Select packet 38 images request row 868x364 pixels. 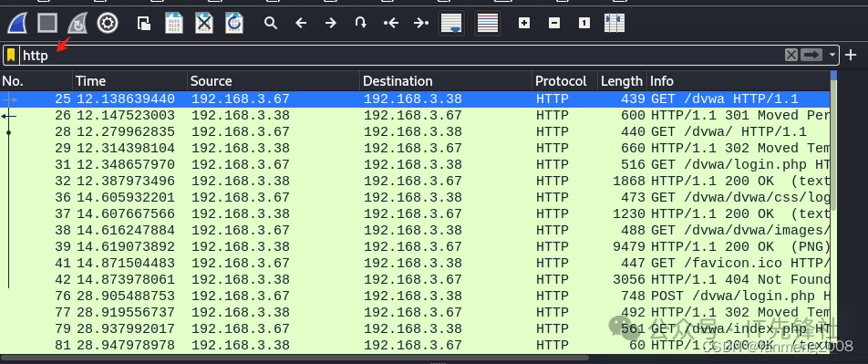[x=415, y=231]
